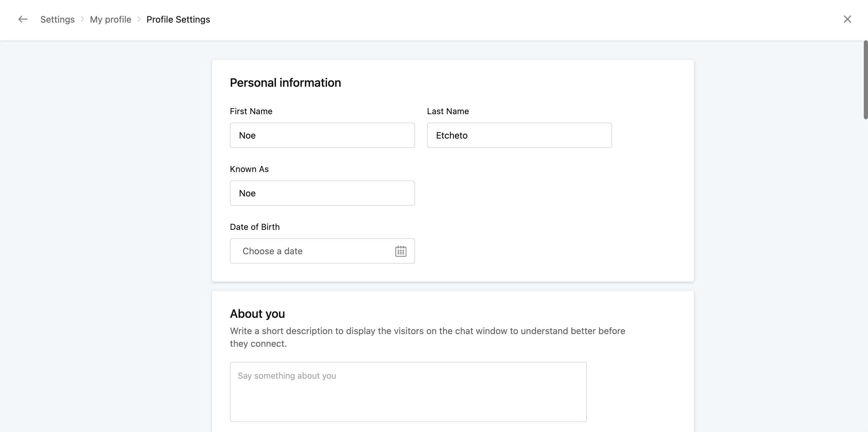This screenshot has width=868, height=432.
Task: Click the back arrow icon
Action: coord(23,19)
